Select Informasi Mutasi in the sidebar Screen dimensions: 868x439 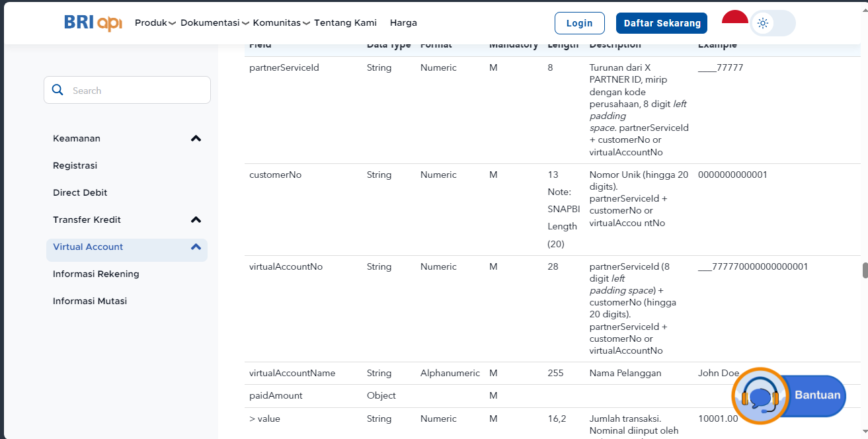(x=90, y=301)
